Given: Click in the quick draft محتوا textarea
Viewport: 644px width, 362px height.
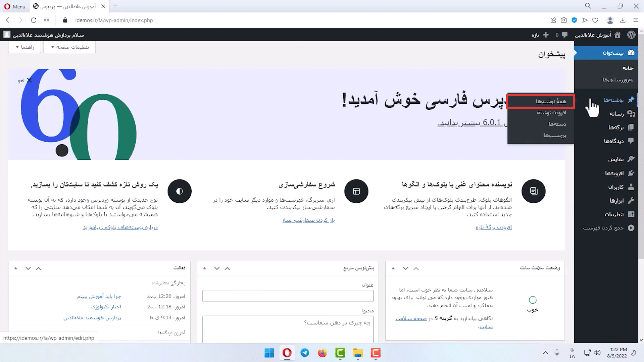Looking at the screenshot, I should 288,329.
